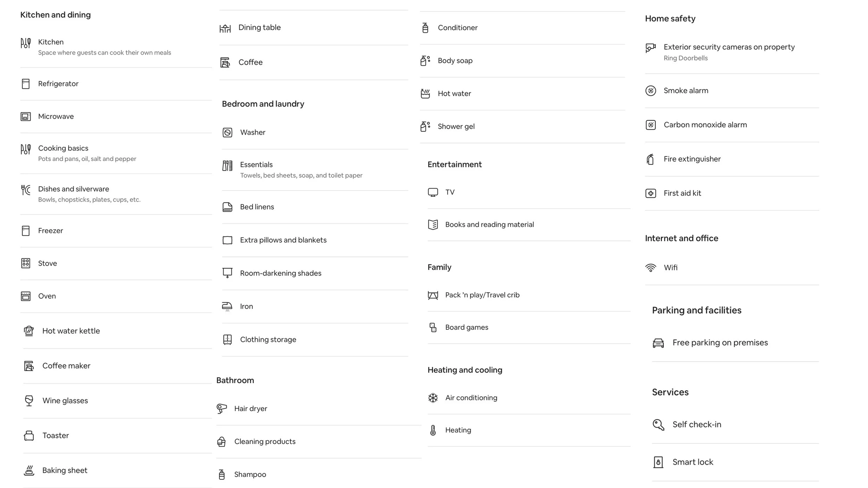Image resolution: width=868 pixels, height=488 pixels.
Task: Click the Self check-in key icon
Action: (x=658, y=424)
